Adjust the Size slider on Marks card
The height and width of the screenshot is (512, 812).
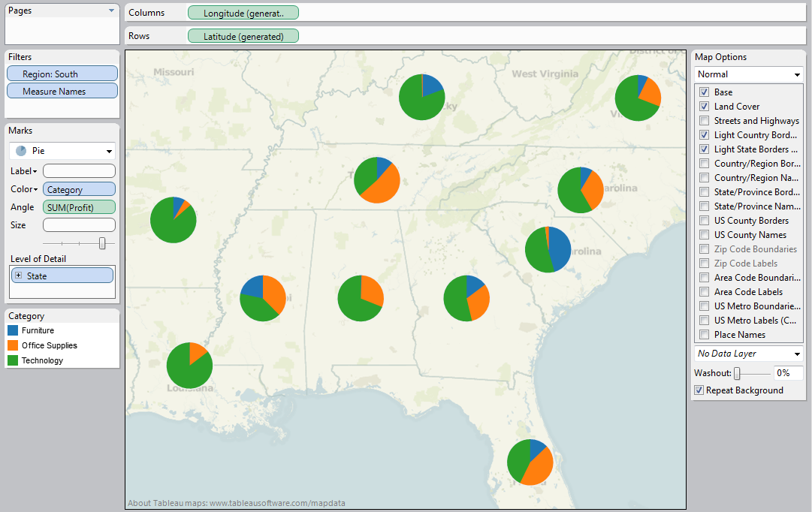[103, 242]
